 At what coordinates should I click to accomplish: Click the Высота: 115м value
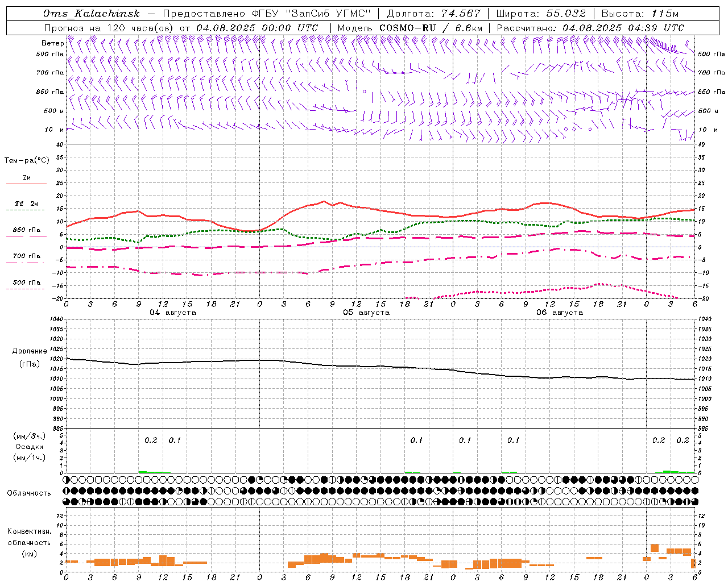coord(640,14)
